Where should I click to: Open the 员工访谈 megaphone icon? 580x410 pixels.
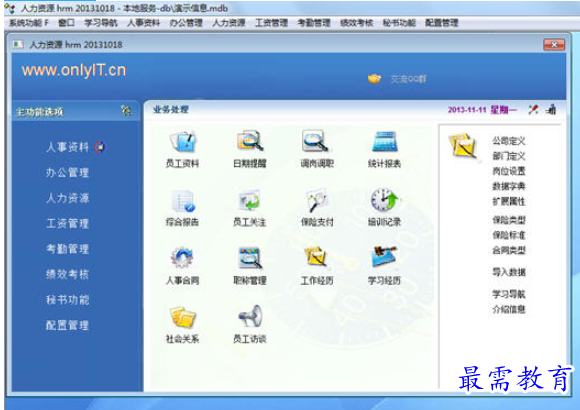point(250,316)
